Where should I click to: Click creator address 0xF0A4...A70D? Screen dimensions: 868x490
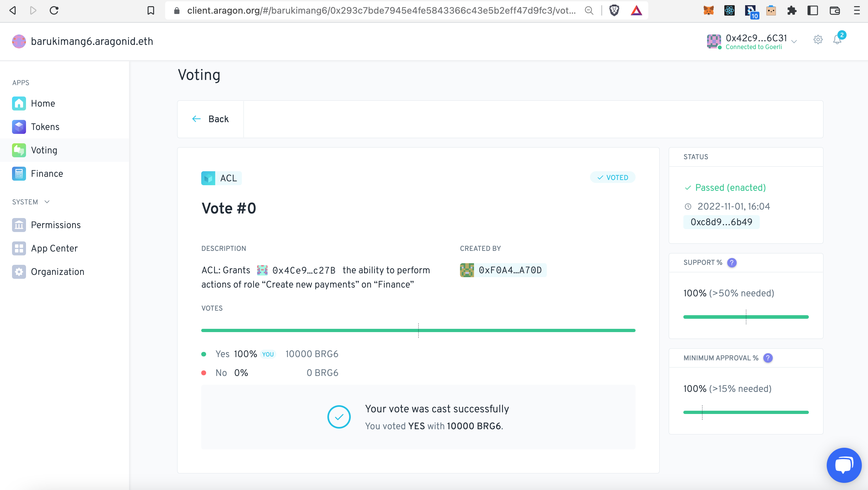pyautogui.click(x=503, y=270)
